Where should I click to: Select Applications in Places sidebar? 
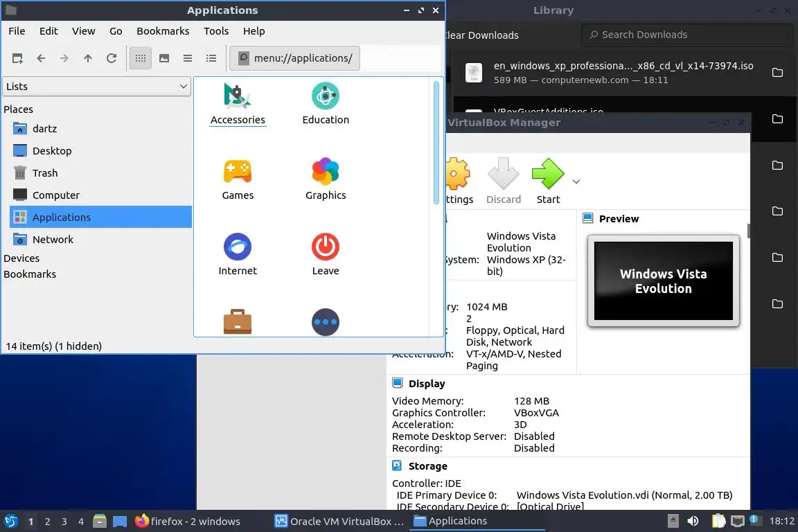[x=100, y=218]
